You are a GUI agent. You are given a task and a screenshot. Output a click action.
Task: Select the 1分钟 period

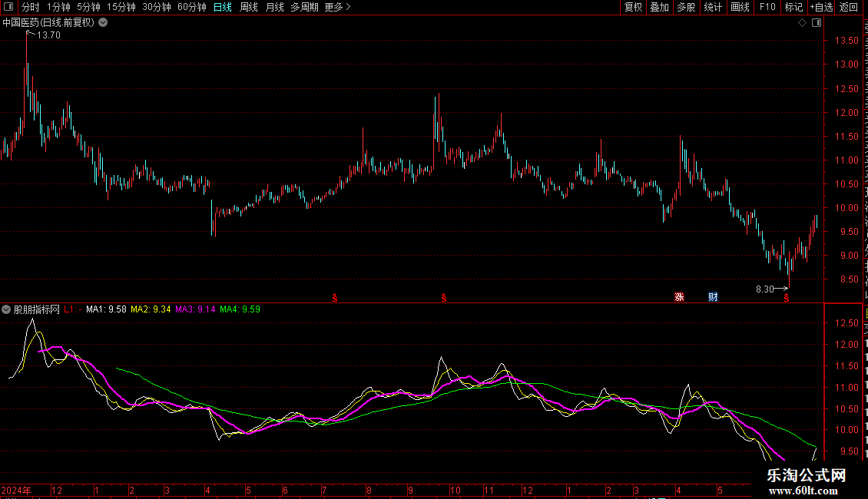click(58, 7)
